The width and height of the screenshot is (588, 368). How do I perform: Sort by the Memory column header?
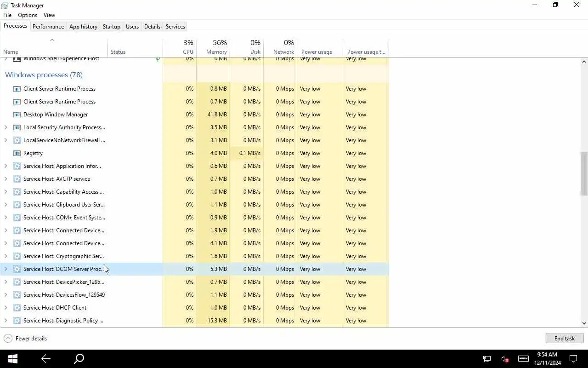[x=213, y=47]
